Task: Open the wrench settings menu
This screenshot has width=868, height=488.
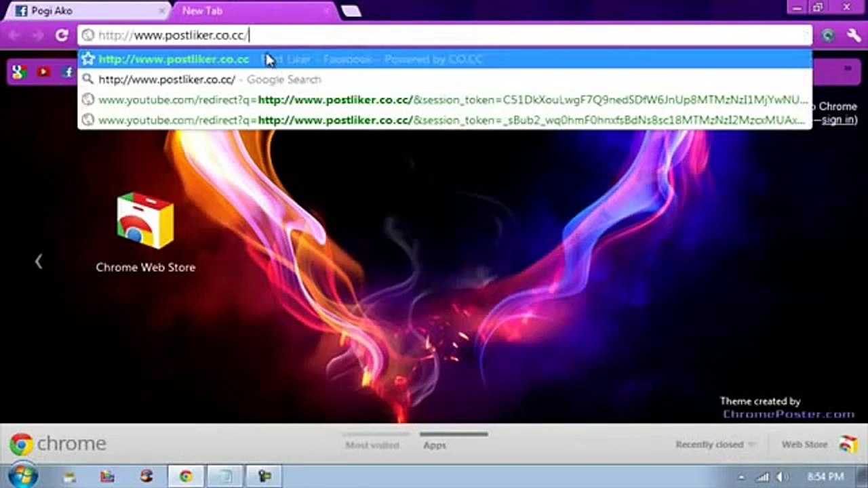Action: pyautogui.click(x=852, y=35)
